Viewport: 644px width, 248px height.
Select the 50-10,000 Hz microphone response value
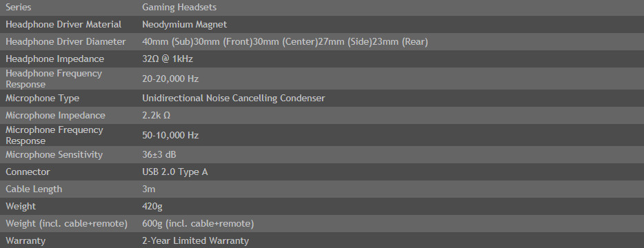click(170, 136)
